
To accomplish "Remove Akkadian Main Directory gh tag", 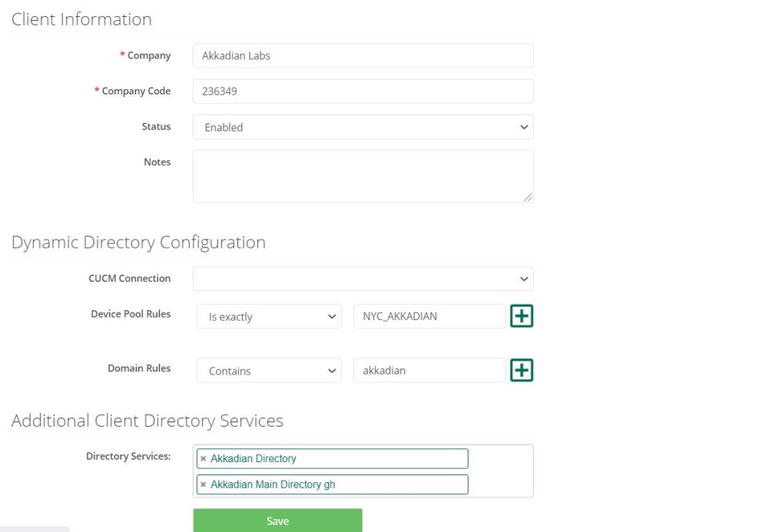I will click(203, 485).
